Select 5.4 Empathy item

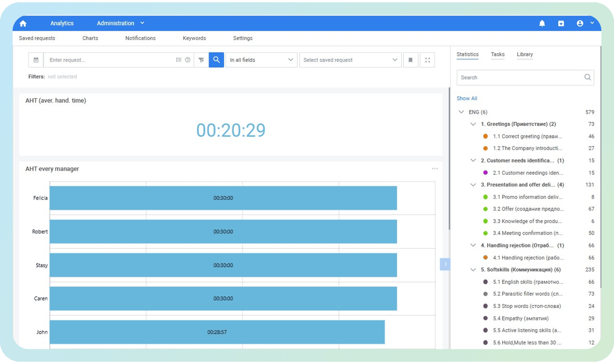(x=521, y=318)
